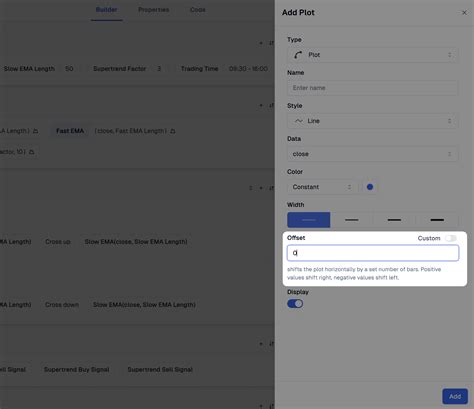Viewport: 474px width, 409px height.
Task: Enable the Custom offset toggle
Action: (451, 238)
